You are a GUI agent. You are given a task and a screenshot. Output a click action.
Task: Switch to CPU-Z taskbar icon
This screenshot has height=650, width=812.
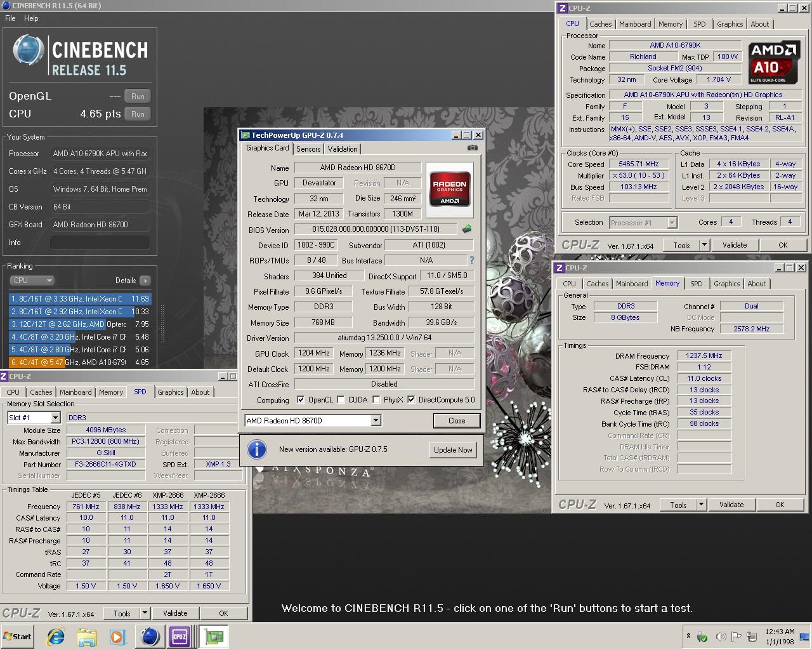coord(180,637)
